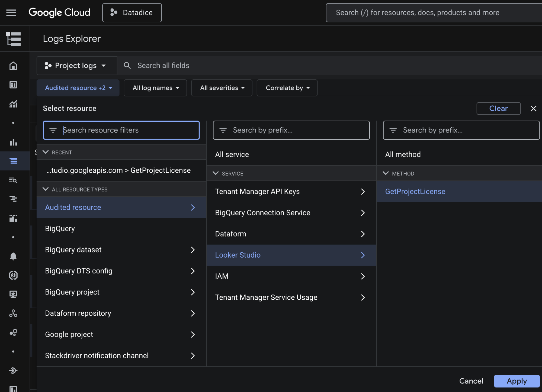Click the Alerting bell icon
Screen dimensions: 542x392
[x=13, y=256]
